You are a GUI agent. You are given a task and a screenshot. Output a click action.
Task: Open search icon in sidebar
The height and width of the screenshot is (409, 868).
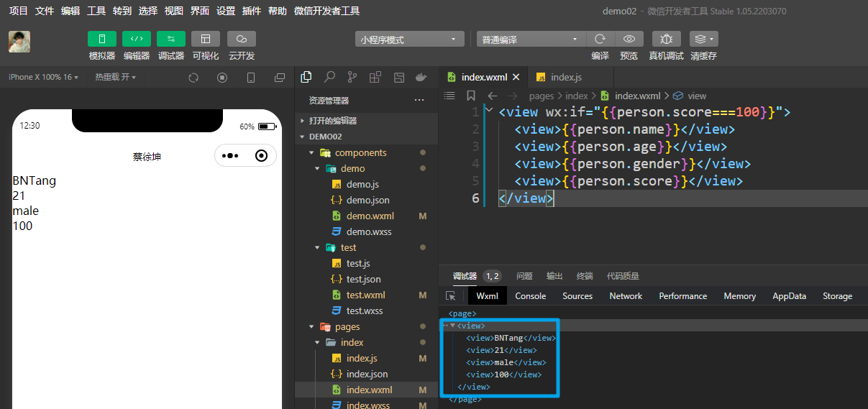(329, 77)
